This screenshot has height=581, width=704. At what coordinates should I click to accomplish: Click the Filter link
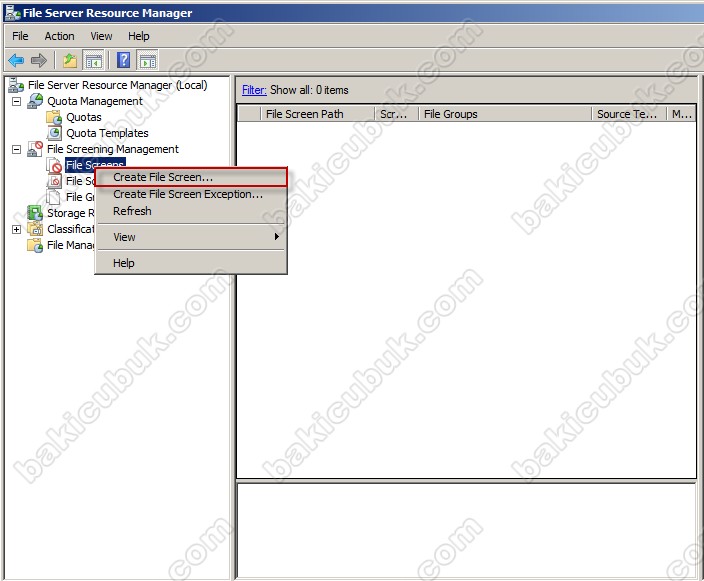pos(254,90)
